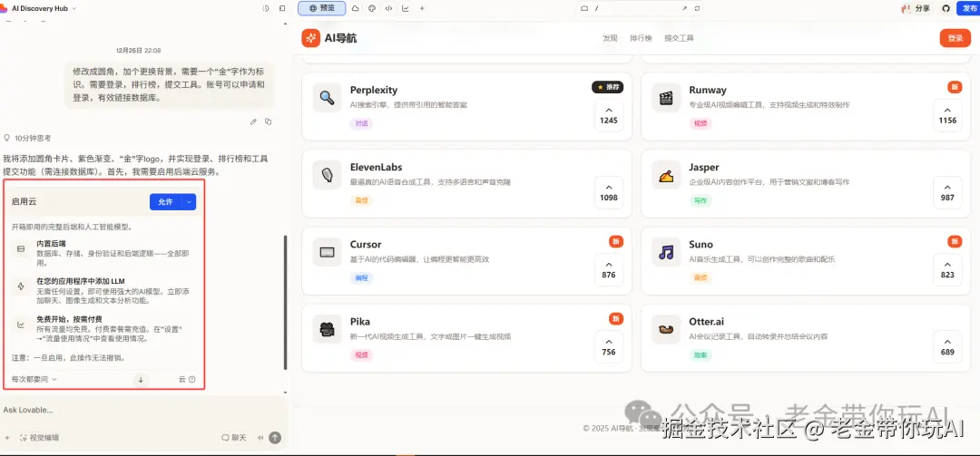Viewport: 980px width, 456px height.
Task: Click the Jasper tool icon
Action: (666, 175)
